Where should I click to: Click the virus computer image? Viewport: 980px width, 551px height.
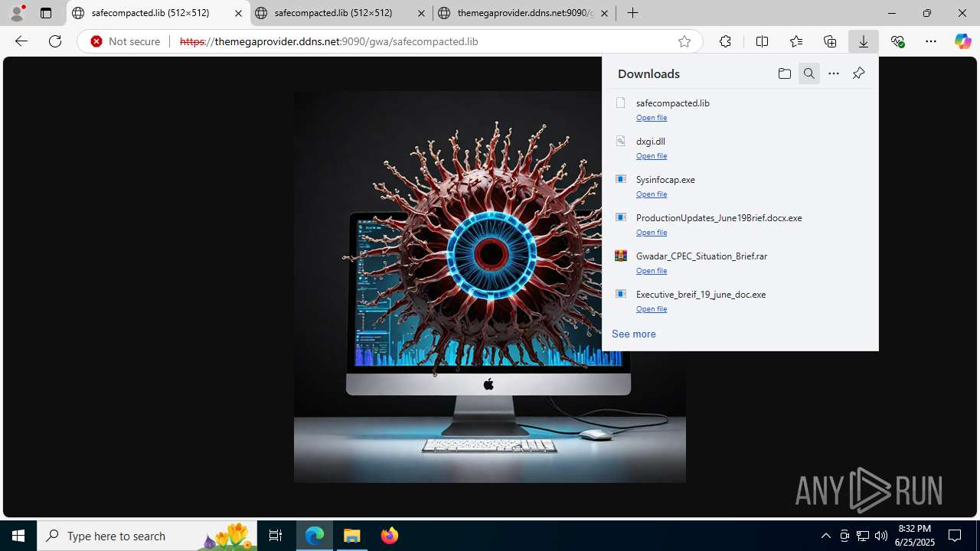(490, 287)
